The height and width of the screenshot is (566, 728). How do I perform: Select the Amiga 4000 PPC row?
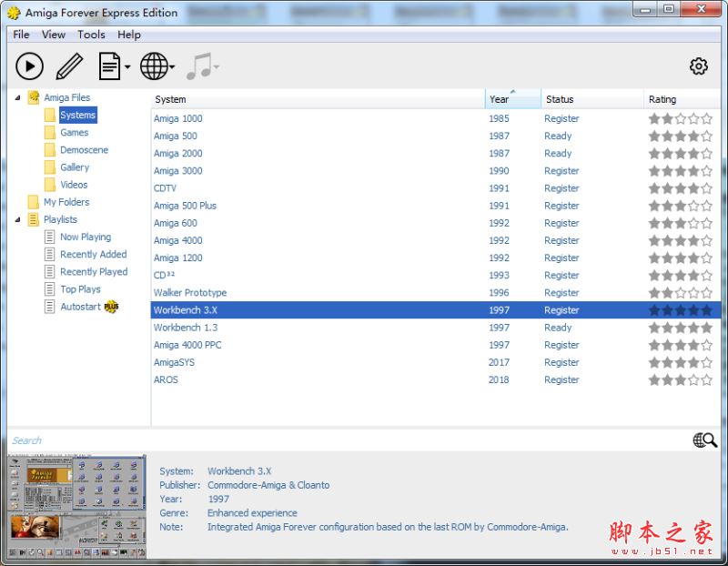436,345
